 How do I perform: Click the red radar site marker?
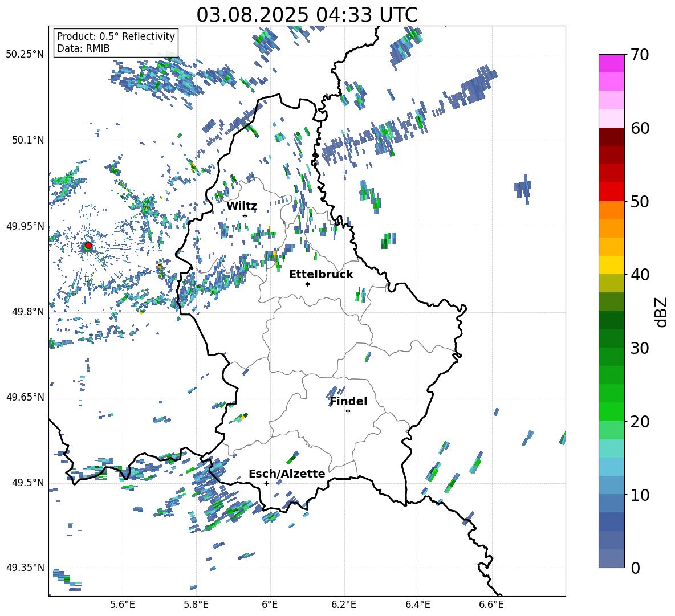coord(88,245)
